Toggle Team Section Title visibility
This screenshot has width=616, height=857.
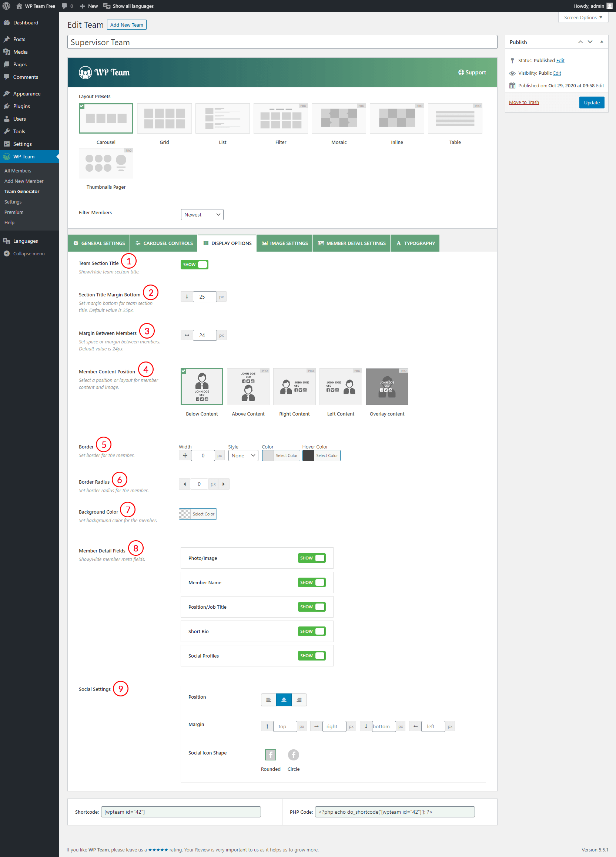(194, 265)
